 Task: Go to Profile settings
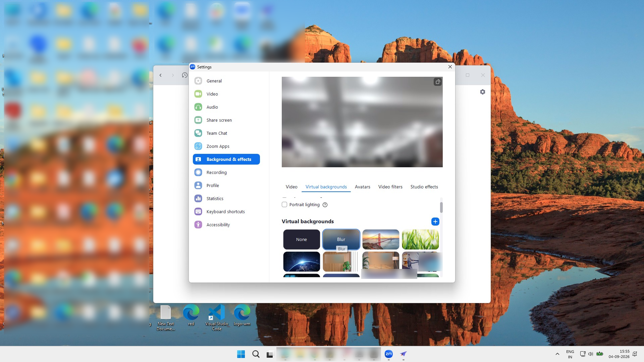[x=226, y=185]
